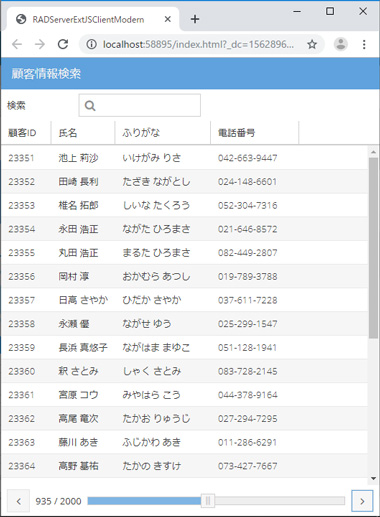This screenshot has width=380, height=517.
Task: Select phone number 011-286-6291
Action: coord(247,442)
